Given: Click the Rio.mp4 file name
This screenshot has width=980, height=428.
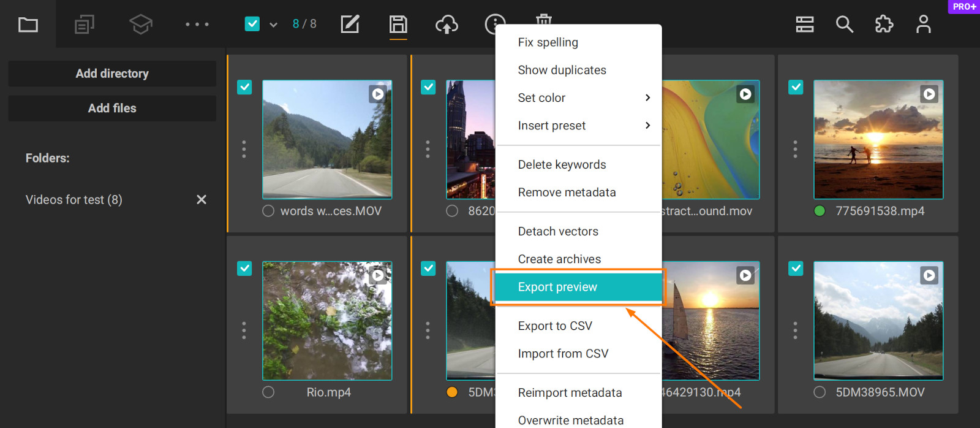Looking at the screenshot, I should click(x=329, y=392).
